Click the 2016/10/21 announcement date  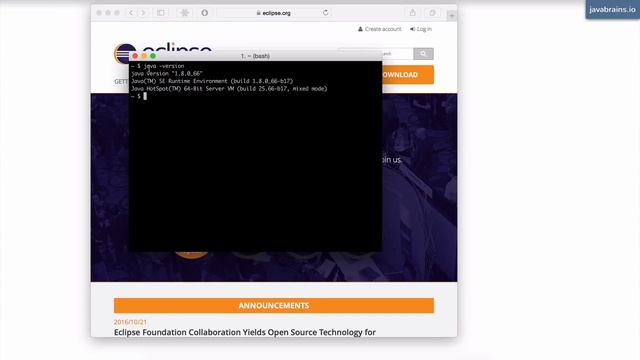pos(130,322)
